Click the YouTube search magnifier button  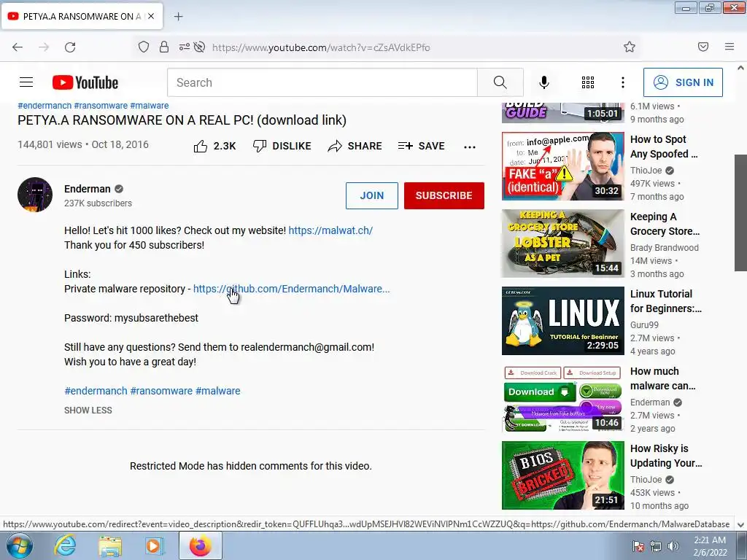click(500, 82)
